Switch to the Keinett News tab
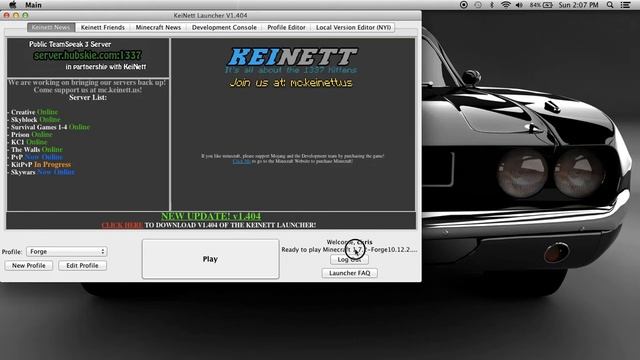Image resolution: width=640 pixels, height=360 pixels. [51, 27]
